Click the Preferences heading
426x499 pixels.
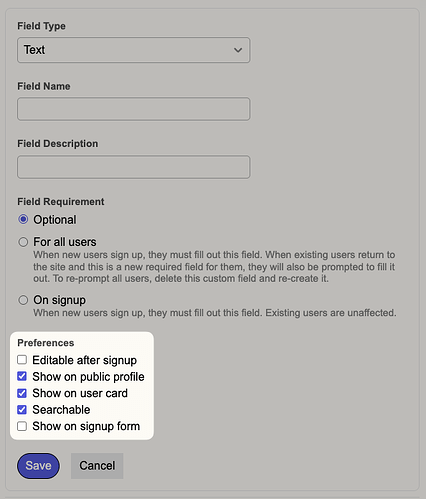[46, 343]
